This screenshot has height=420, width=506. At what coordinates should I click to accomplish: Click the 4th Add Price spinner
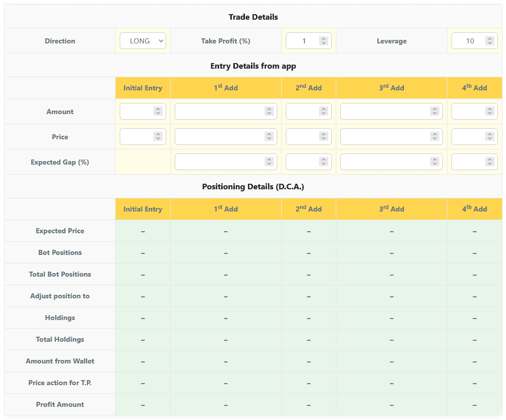pos(489,136)
